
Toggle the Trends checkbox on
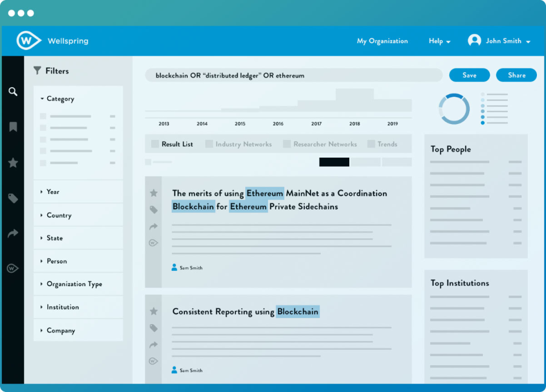[370, 143]
